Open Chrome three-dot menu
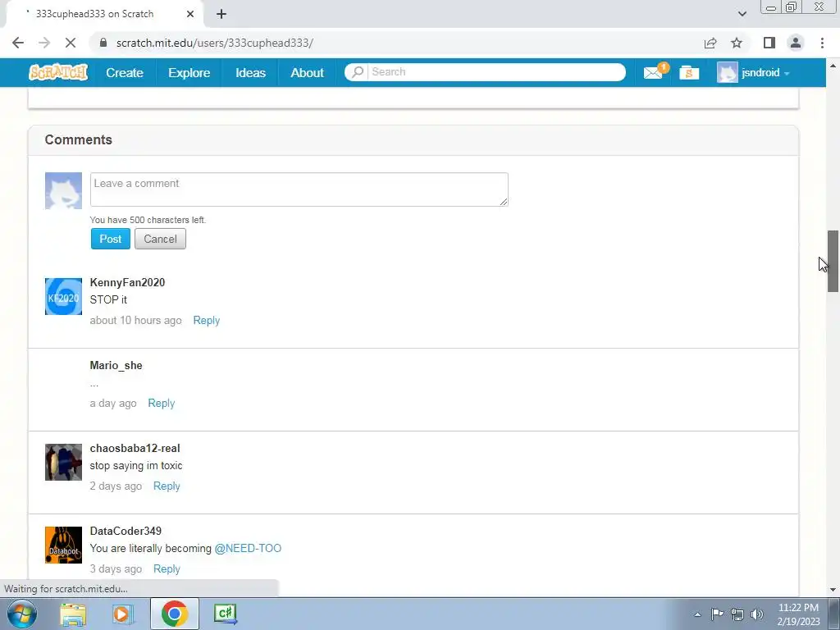 822,43
